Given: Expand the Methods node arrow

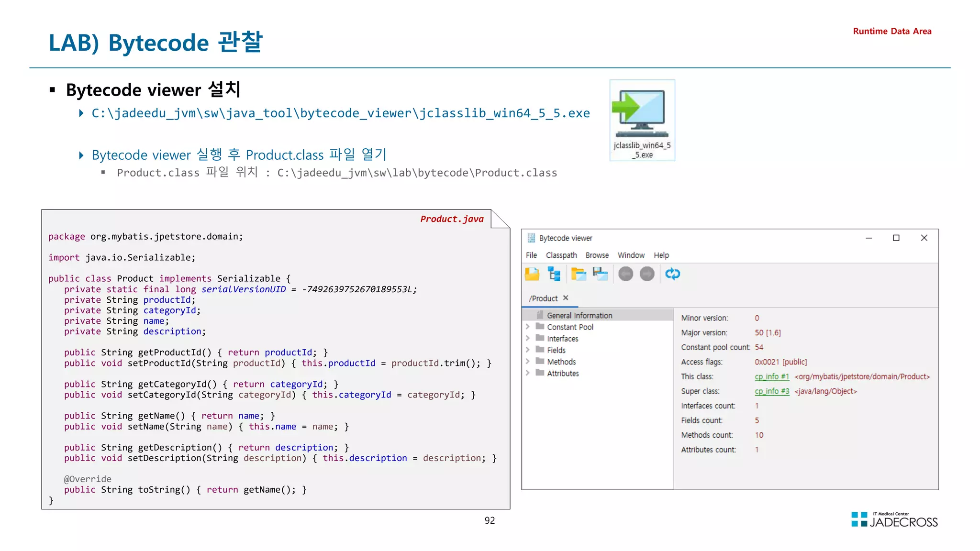Looking at the screenshot, I should [527, 362].
